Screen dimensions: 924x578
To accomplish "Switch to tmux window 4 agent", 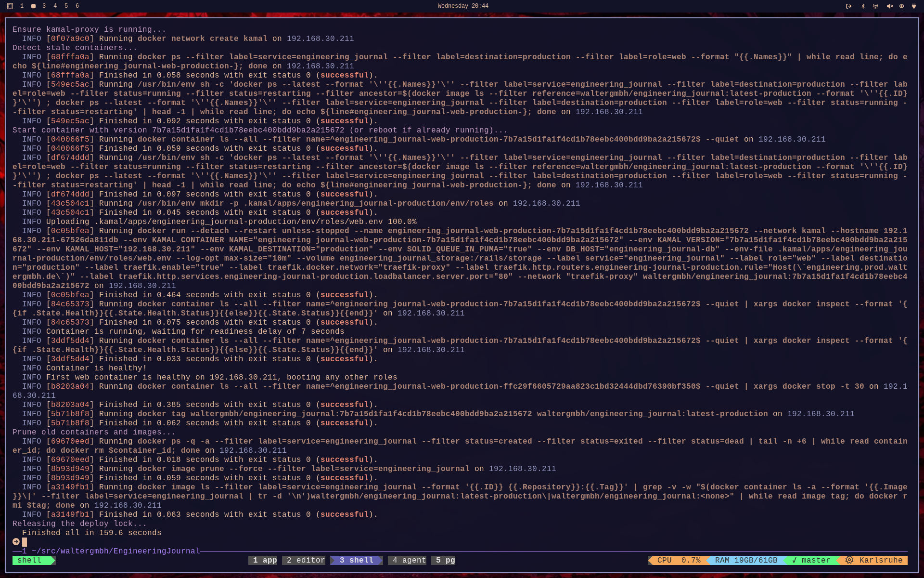I will [409, 560].
